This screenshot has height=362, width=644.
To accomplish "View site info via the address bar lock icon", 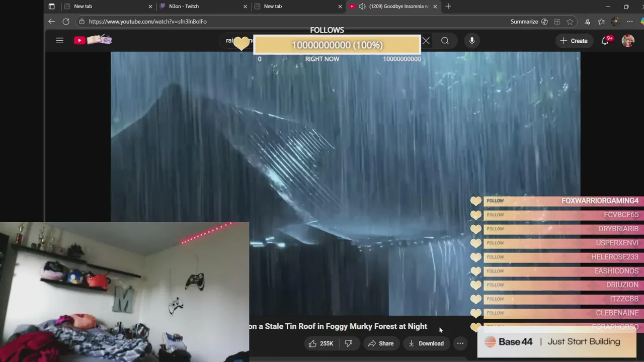I will [x=82, y=22].
